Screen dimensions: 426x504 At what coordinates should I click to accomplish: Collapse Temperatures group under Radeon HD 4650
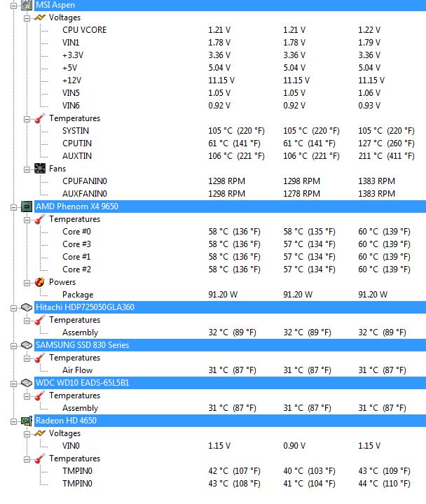[x=27, y=460]
